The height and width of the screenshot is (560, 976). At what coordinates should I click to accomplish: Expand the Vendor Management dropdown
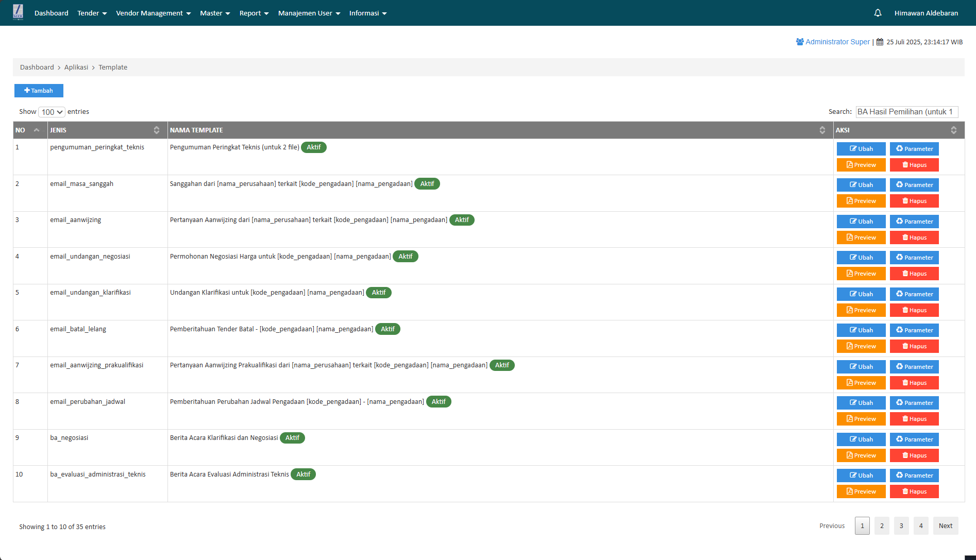153,13
